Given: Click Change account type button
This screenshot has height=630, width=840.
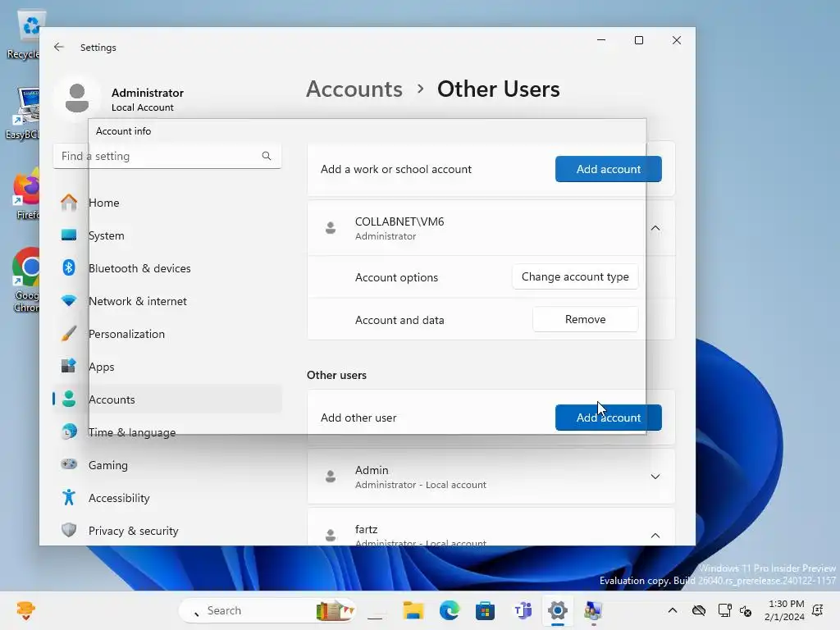Looking at the screenshot, I should [575, 276].
